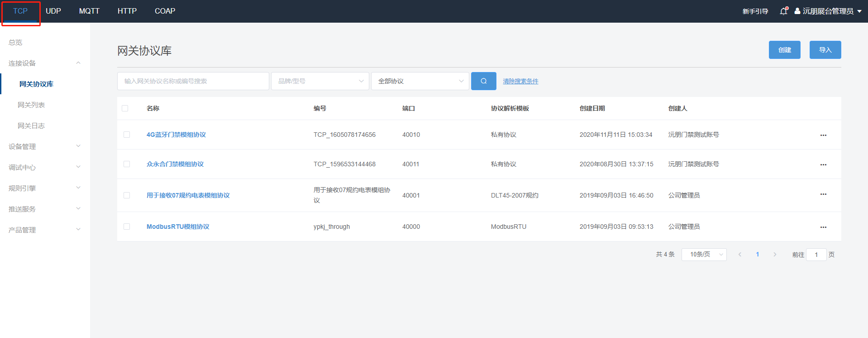Check the ModbusRTU模组协议 row checkbox

tap(127, 227)
